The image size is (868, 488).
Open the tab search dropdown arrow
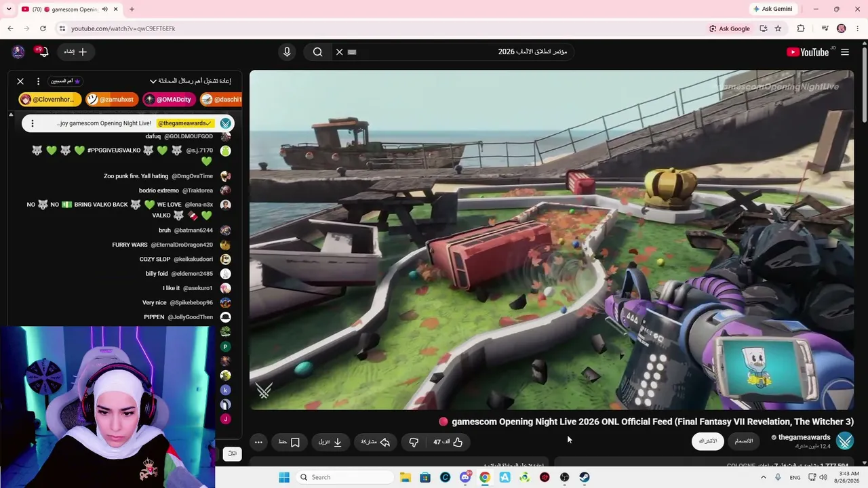click(x=8, y=9)
